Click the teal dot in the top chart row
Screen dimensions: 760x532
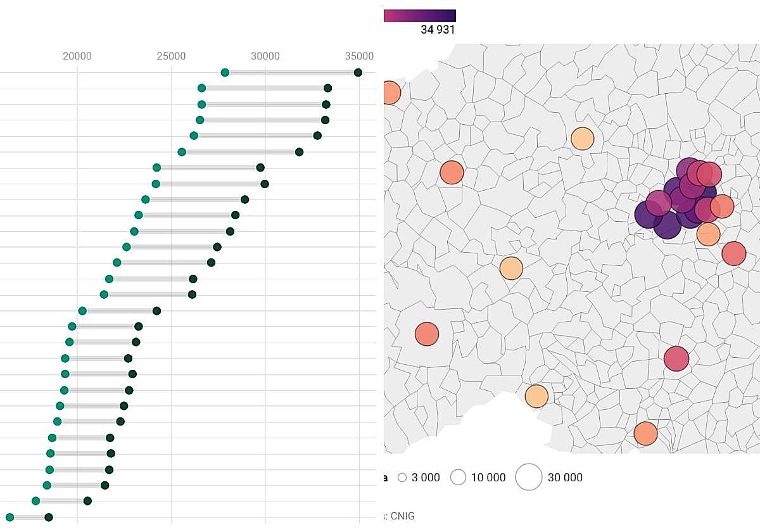pos(225,73)
